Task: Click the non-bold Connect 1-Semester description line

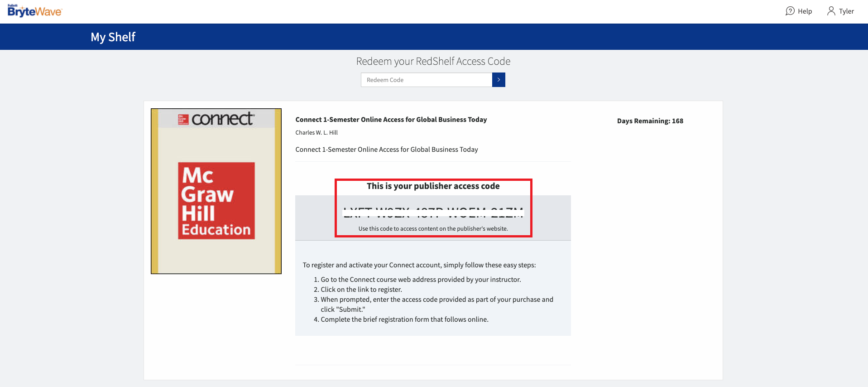Action: pos(387,150)
